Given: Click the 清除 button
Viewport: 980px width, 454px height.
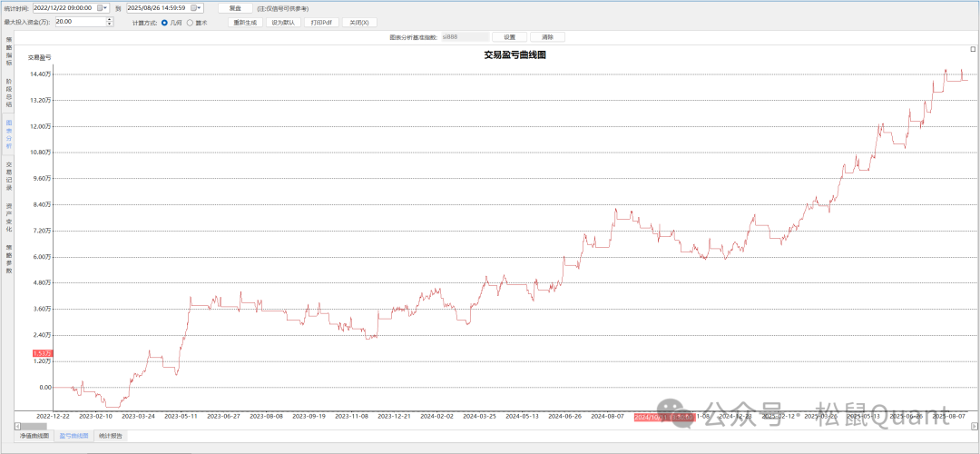Looking at the screenshot, I should point(547,37).
